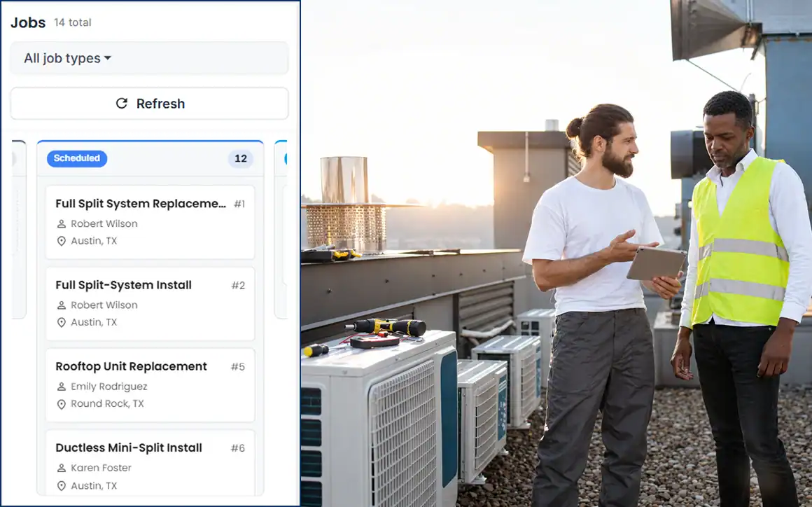The width and height of the screenshot is (812, 507).
Task: Click Austin, TX on job #1
Action: [x=94, y=241]
